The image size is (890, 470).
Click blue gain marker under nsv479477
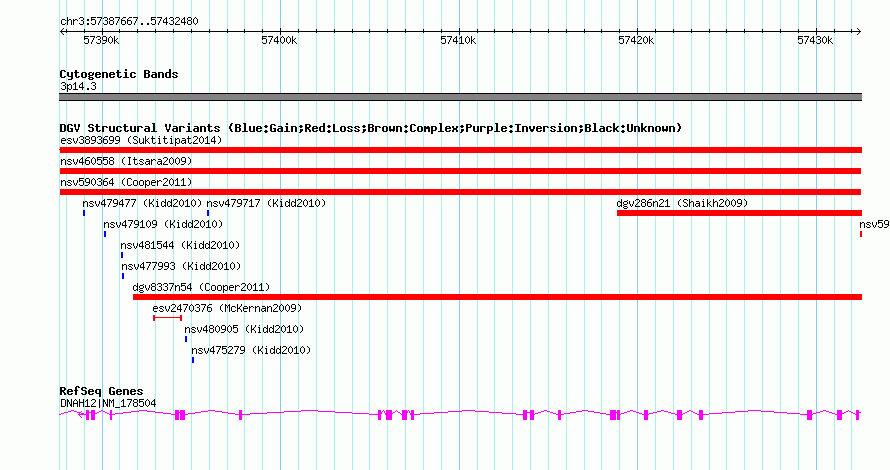click(84, 213)
